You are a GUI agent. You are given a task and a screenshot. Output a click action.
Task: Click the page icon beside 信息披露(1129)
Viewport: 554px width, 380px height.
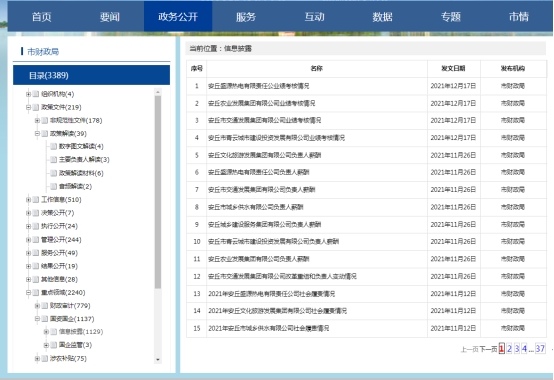(53, 332)
